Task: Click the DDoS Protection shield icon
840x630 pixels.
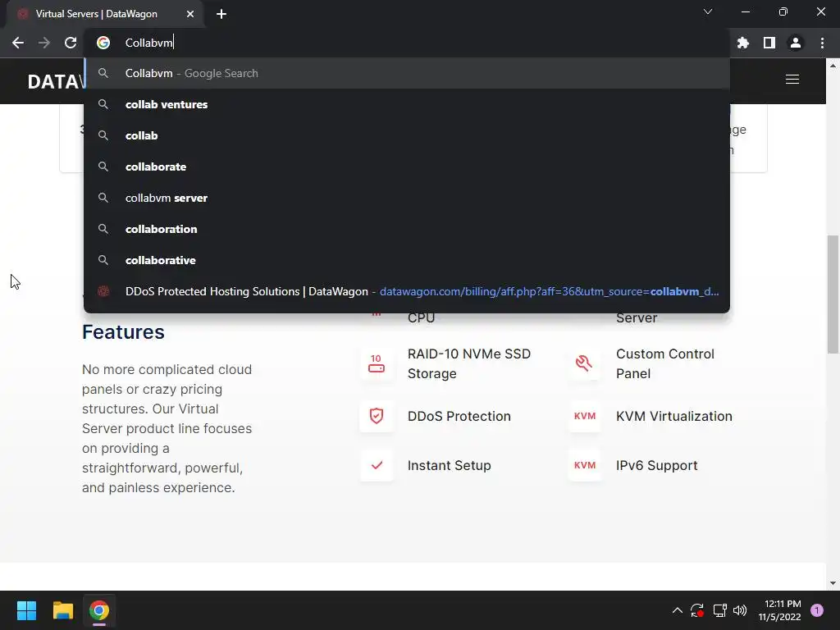Action: tap(377, 416)
